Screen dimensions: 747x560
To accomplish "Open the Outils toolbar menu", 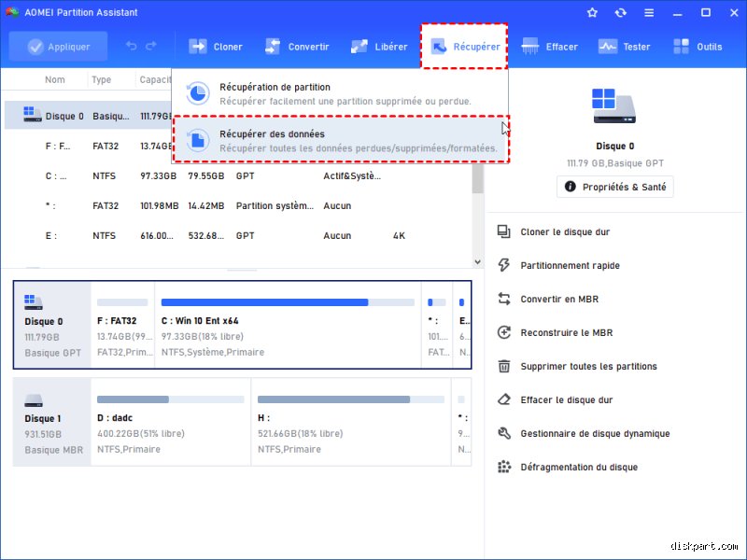I will pyautogui.click(x=698, y=47).
